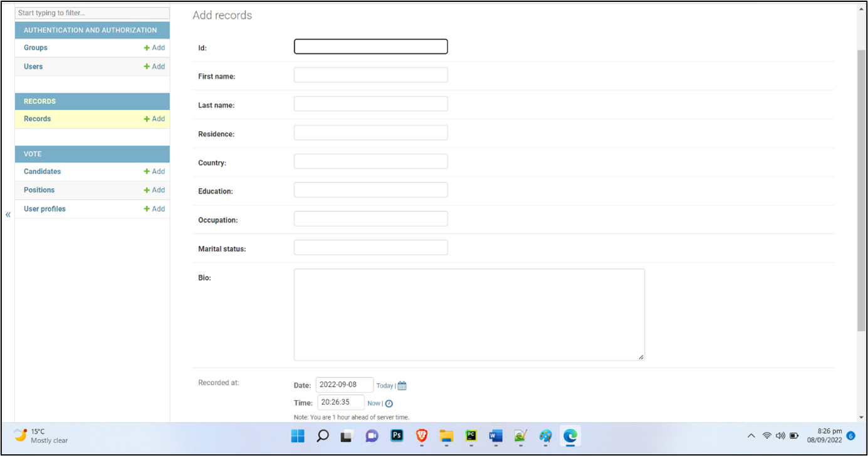Open the Positions changelist in the sidebar
This screenshot has height=456, width=868.
[39, 189]
